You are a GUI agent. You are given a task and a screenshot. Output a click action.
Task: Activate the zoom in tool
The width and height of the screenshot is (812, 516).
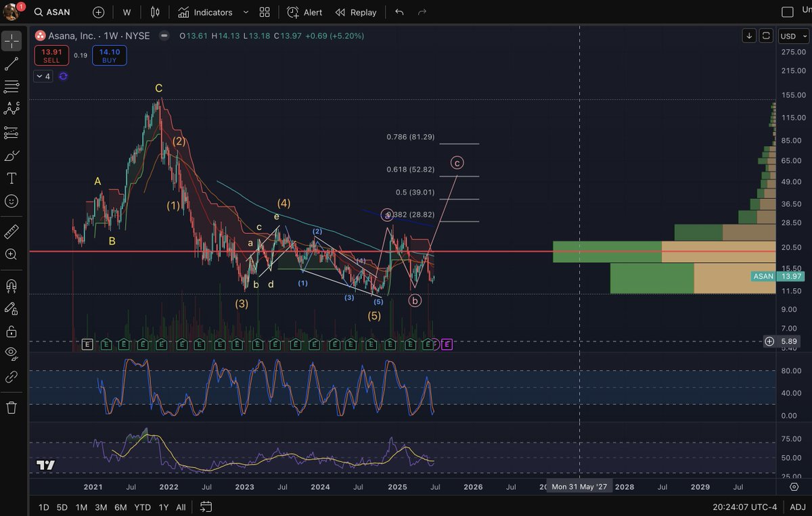click(12, 254)
